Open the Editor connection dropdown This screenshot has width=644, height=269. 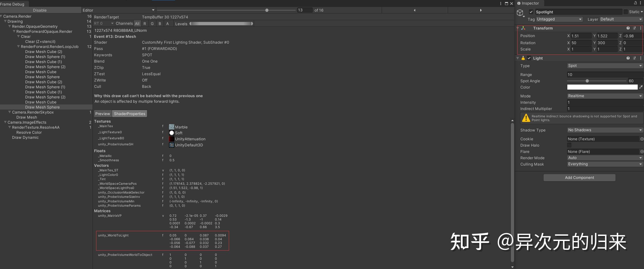[x=118, y=10]
